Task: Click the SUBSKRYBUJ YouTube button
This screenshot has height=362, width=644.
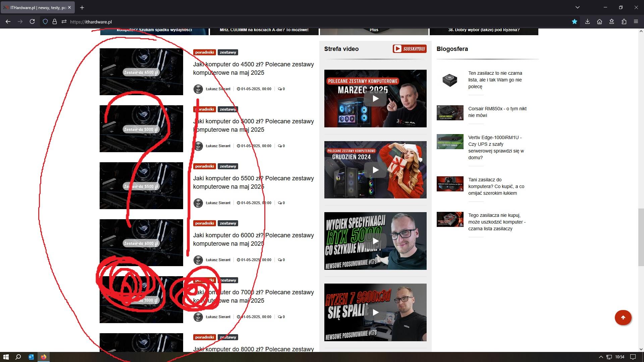Action: 410,49
